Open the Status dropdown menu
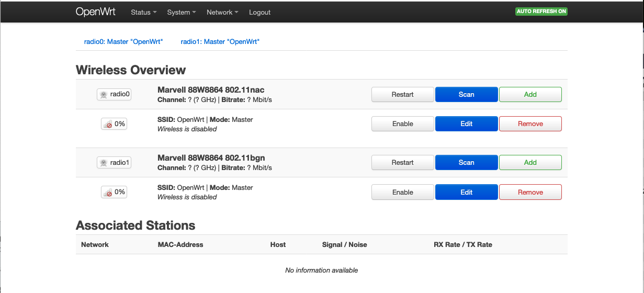This screenshot has height=293, width=644. tap(143, 12)
